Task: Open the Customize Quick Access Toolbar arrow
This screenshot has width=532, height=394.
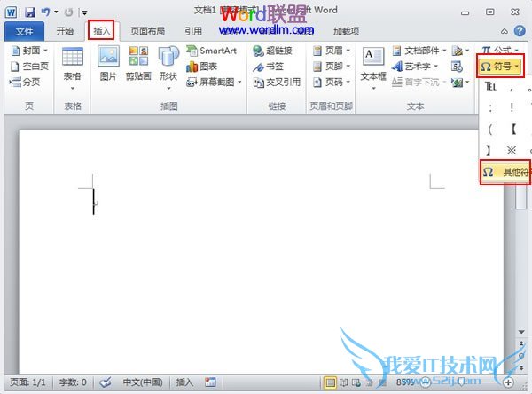Action: tap(84, 13)
